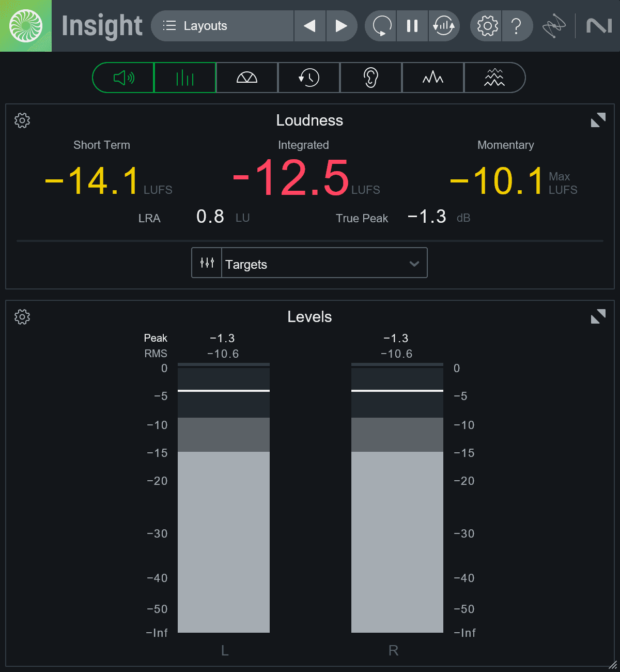Click the True Peak -1.3 value
The height and width of the screenshot is (672, 620).
pos(427,216)
